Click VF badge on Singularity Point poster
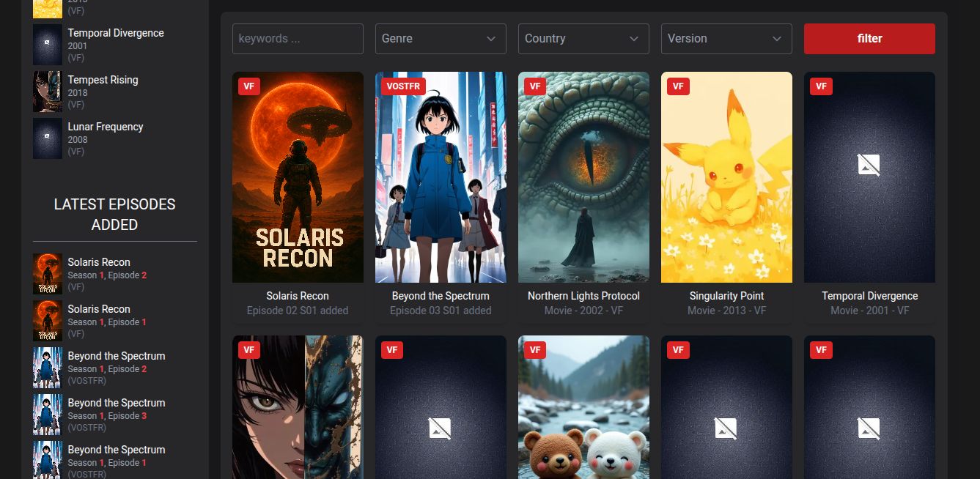The image size is (980, 479). pyautogui.click(x=678, y=86)
